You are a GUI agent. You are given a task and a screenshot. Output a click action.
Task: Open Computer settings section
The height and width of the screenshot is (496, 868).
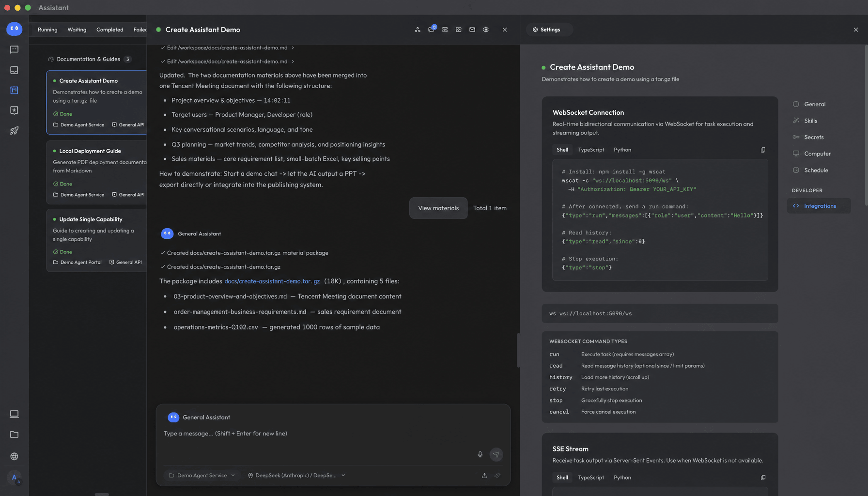(x=819, y=154)
